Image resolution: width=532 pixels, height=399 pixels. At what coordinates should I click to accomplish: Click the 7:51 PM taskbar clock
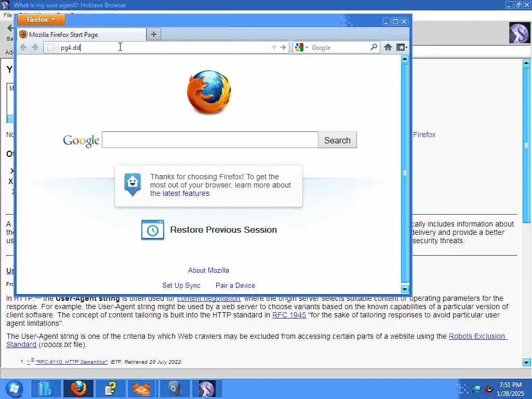click(x=510, y=385)
